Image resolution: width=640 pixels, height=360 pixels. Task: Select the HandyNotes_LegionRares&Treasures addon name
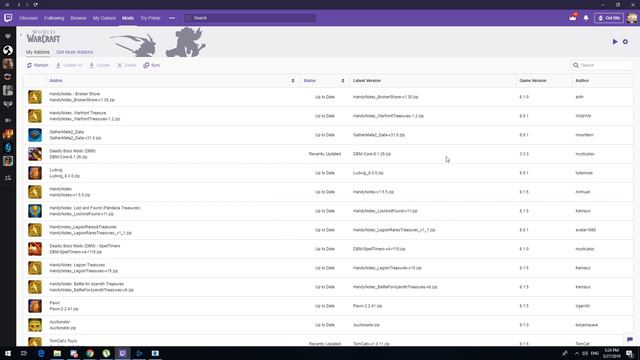pos(83,227)
